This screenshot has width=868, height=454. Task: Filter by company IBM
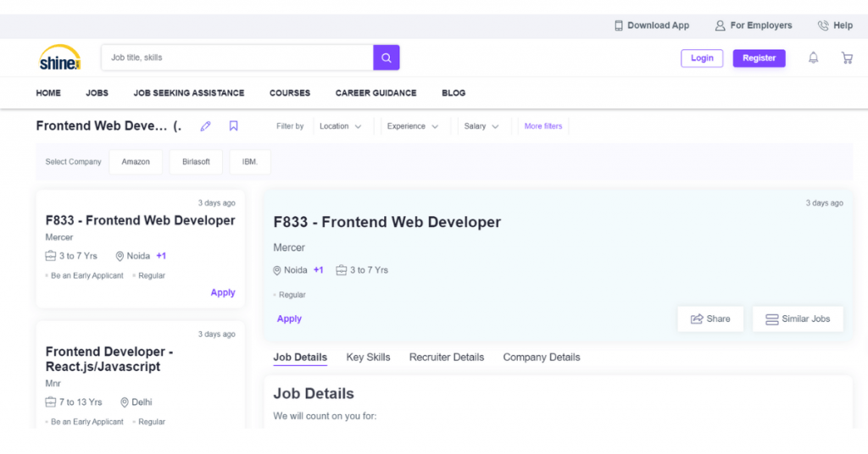tap(250, 162)
